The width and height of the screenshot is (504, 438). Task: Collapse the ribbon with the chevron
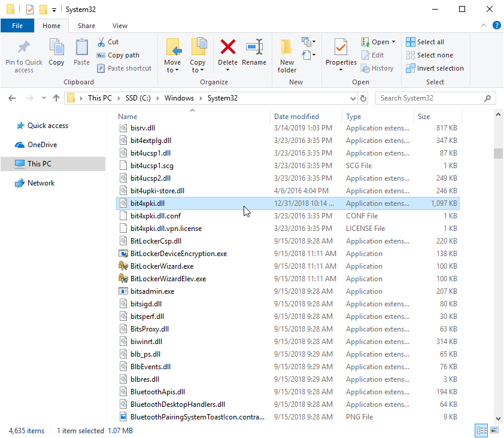[484, 25]
